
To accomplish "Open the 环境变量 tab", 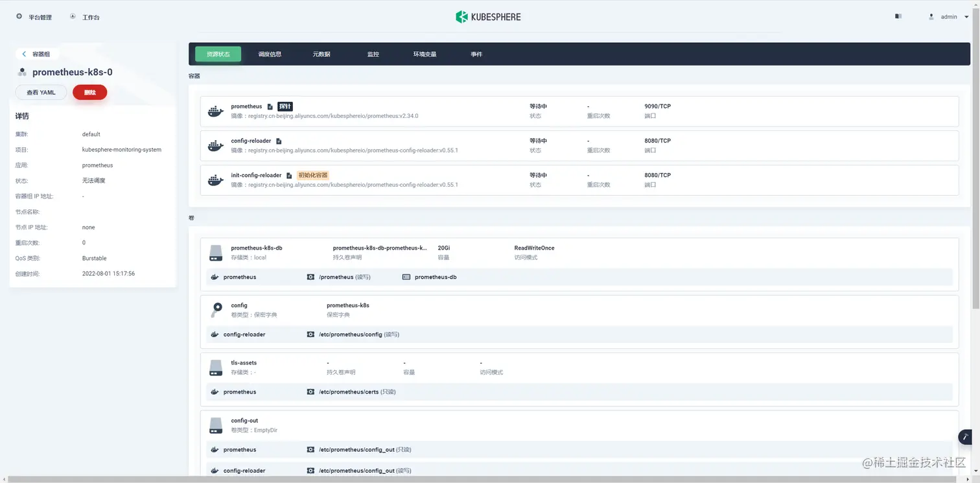I will click(x=425, y=54).
